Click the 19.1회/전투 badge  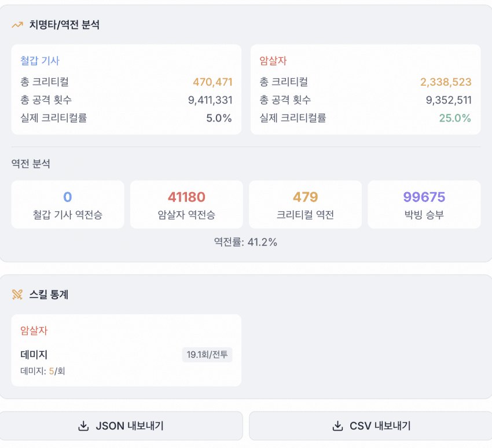207,355
